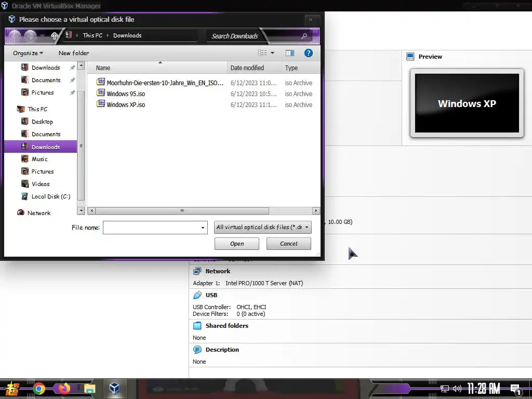Sort by the Type column header
The height and width of the screenshot is (399, 532).
pos(301,68)
